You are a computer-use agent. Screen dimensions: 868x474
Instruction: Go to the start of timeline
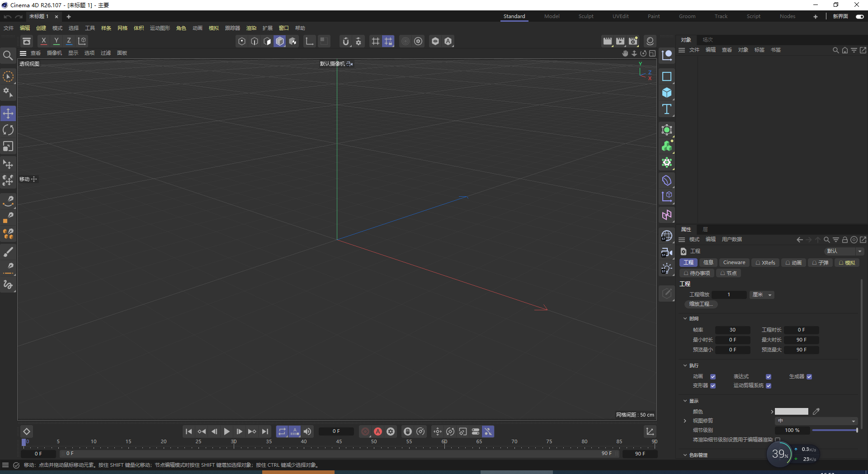pyautogui.click(x=189, y=431)
